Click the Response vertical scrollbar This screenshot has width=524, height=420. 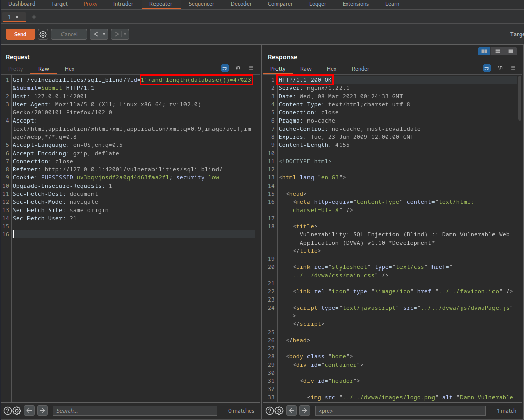pos(519,98)
